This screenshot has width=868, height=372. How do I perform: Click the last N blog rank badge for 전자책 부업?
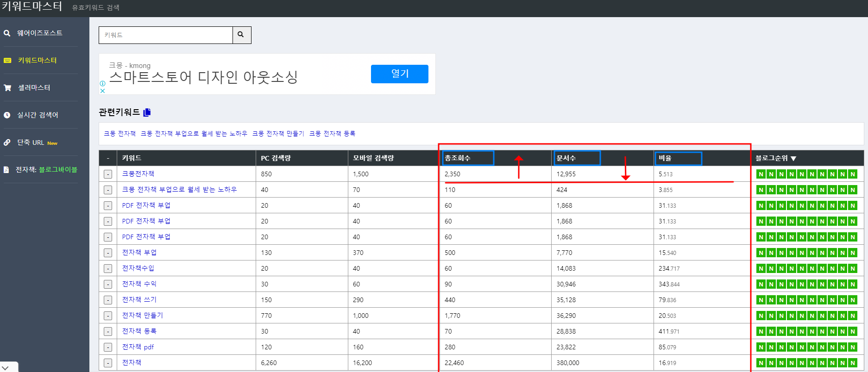point(853,253)
